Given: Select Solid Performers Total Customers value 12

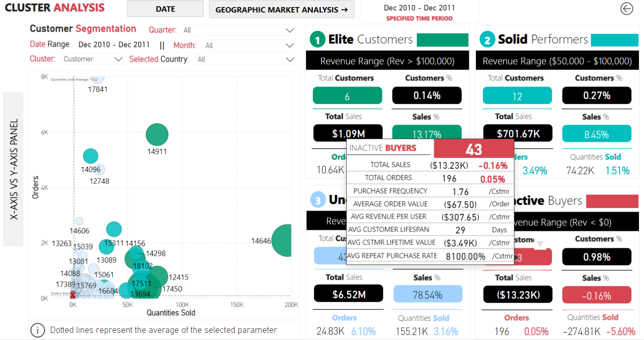Looking at the screenshot, I should point(517,96).
